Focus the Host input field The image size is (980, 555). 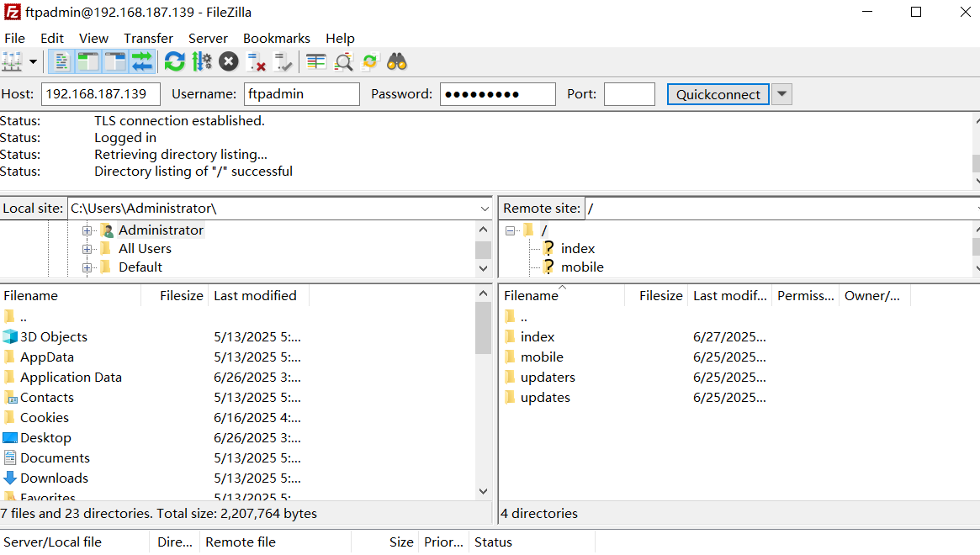[101, 94]
